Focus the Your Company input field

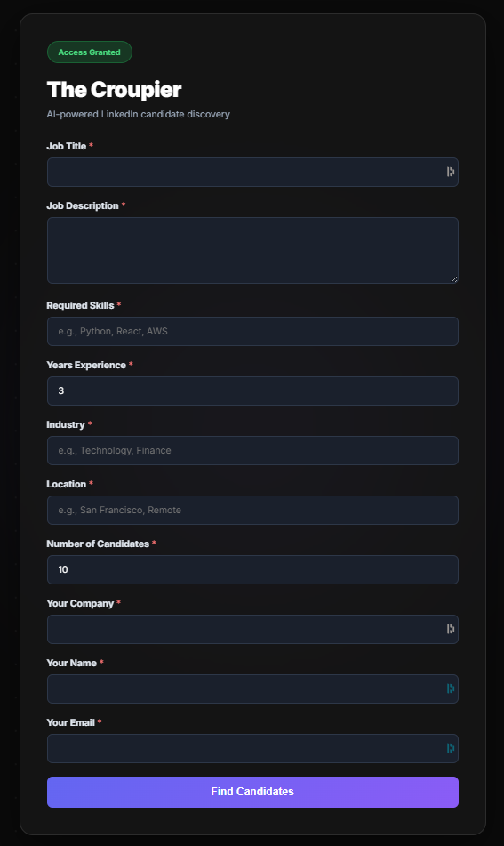(x=252, y=629)
